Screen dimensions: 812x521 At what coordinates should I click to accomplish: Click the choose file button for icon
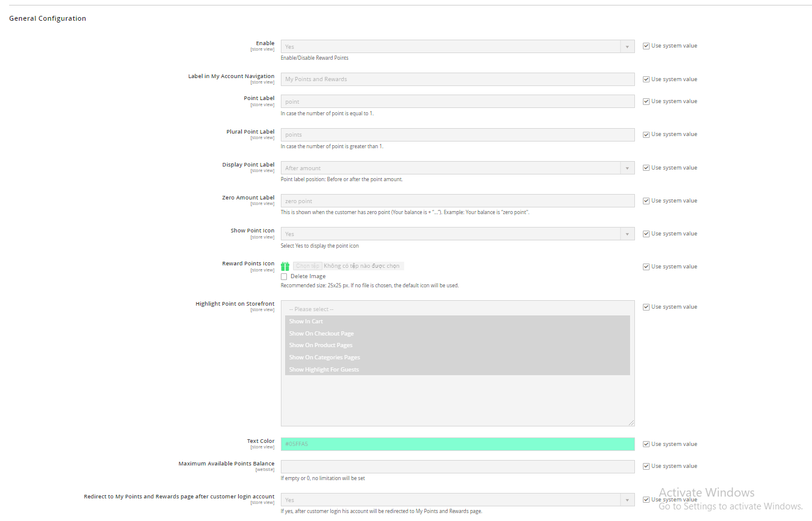pyautogui.click(x=308, y=266)
